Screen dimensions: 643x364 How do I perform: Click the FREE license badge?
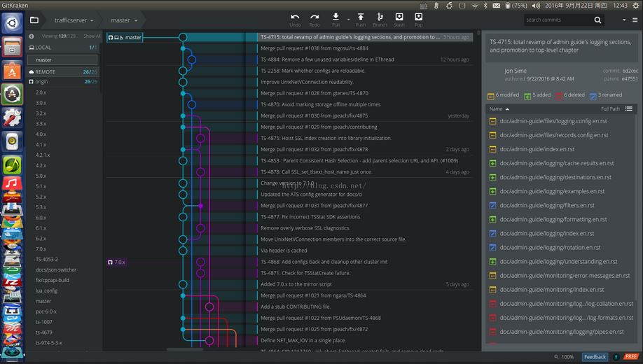(631, 356)
